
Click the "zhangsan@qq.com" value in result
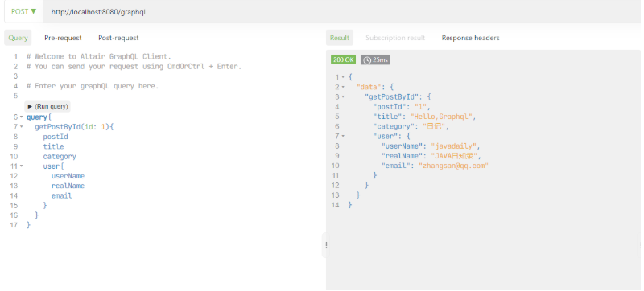pos(453,166)
